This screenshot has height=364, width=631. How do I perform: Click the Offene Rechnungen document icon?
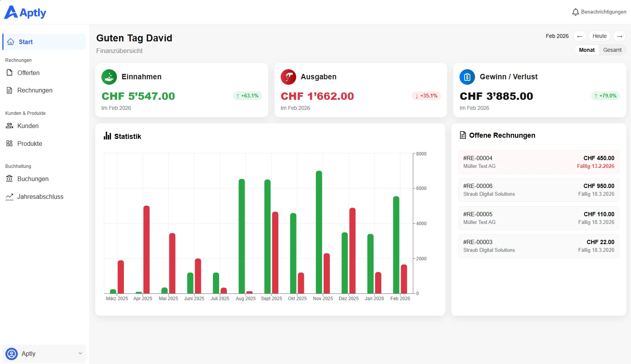[x=463, y=135]
